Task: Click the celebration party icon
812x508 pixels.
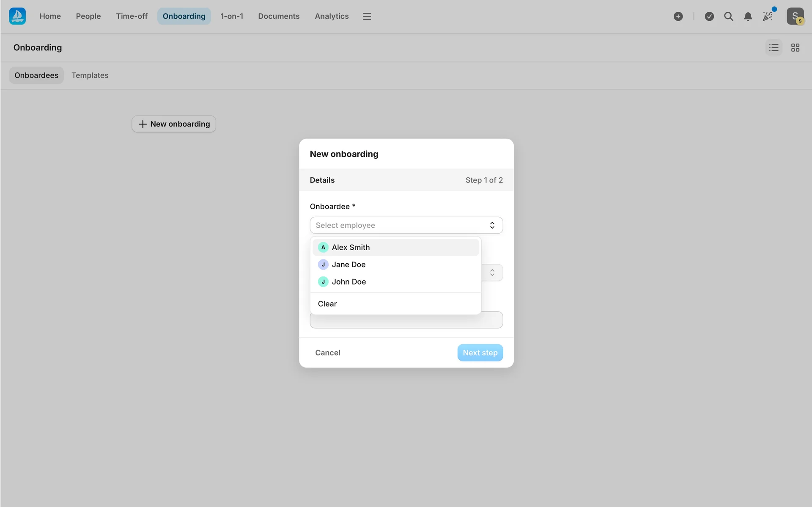Action: 768,16
